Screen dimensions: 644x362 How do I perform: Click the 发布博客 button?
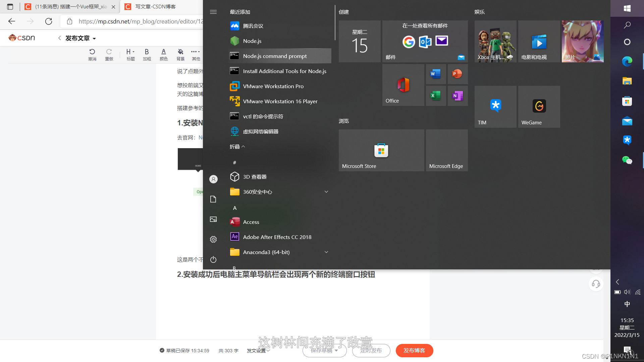(414, 350)
